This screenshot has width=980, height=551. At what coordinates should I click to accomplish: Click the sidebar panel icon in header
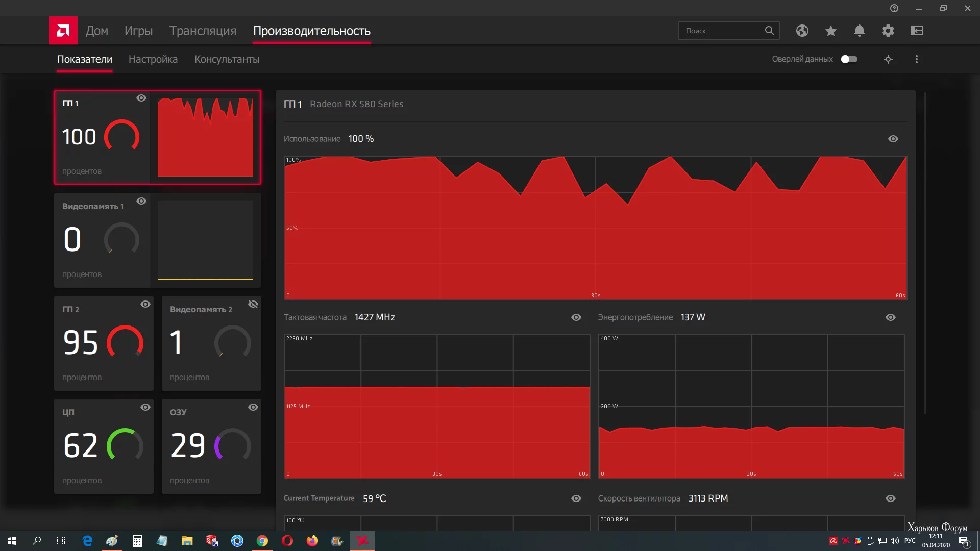click(917, 31)
